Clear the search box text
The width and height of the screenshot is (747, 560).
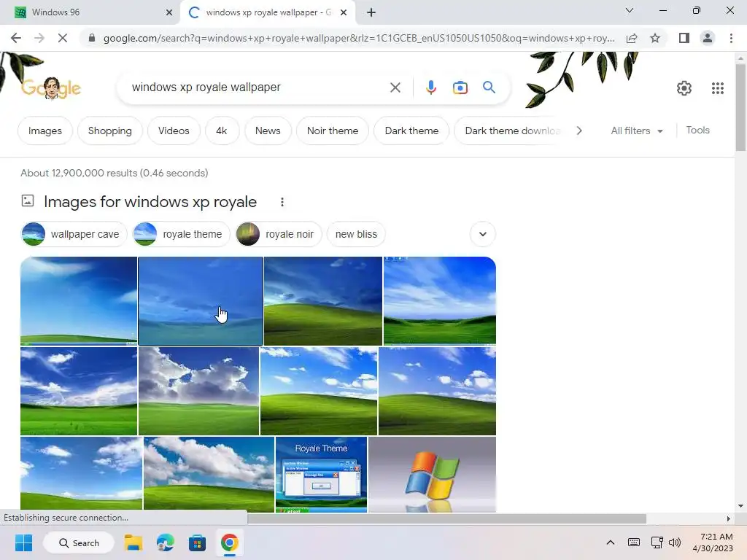click(395, 87)
